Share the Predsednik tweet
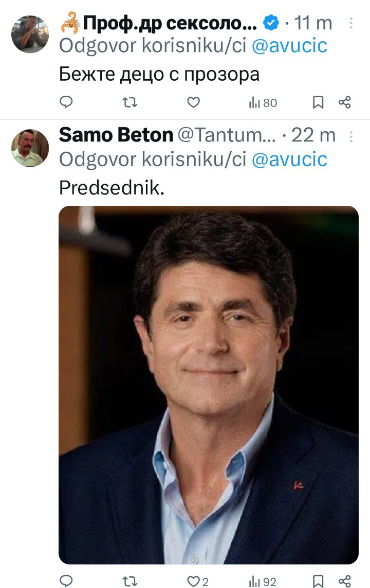Screen dimensions: 370x588 pos(344,581)
